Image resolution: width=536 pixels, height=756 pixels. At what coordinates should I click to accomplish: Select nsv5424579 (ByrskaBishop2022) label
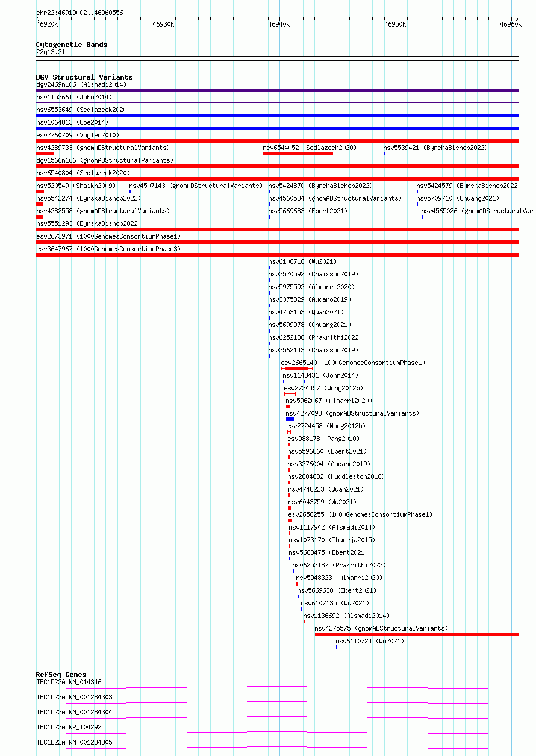(469, 186)
